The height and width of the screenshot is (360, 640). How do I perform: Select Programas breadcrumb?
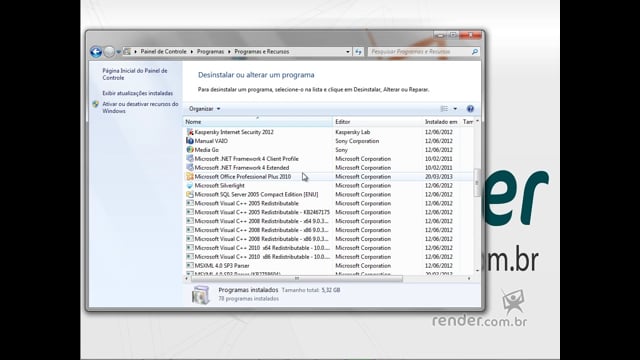coord(210,51)
